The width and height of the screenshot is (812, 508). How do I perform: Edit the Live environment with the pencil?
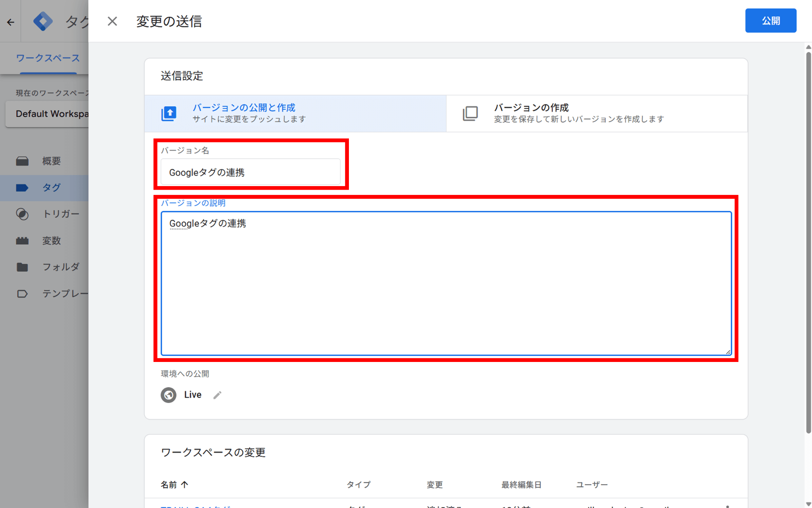click(217, 395)
